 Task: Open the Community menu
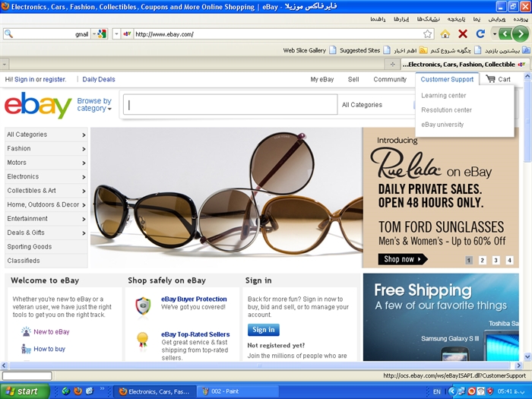(x=390, y=79)
